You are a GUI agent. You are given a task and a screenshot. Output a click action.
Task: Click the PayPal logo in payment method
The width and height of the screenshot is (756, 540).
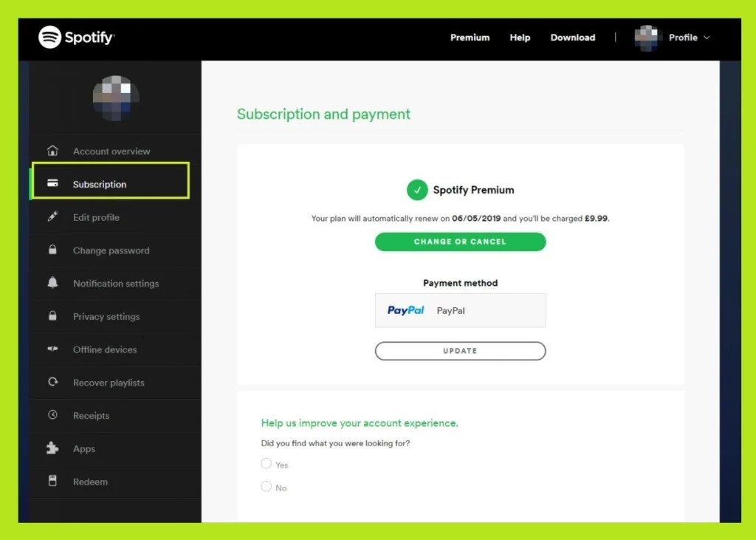pyautogui.click(x=405, y=310)
